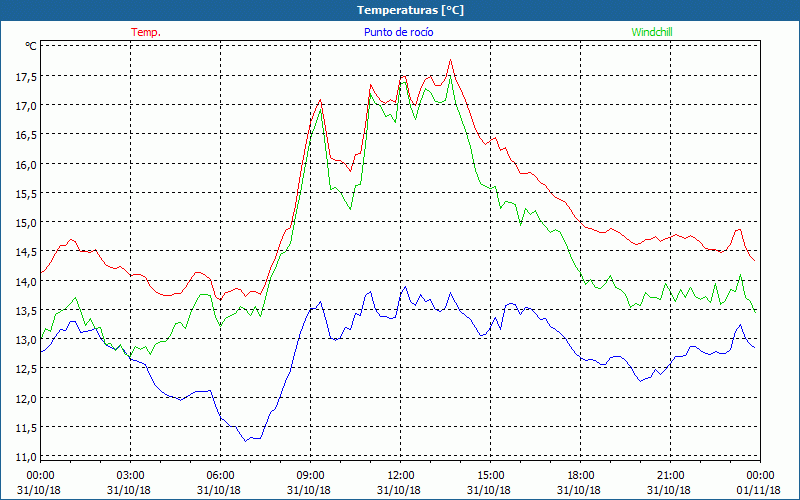Click the 17,5 y-axis value
This screenshot has width=800, height=500.
26,77
